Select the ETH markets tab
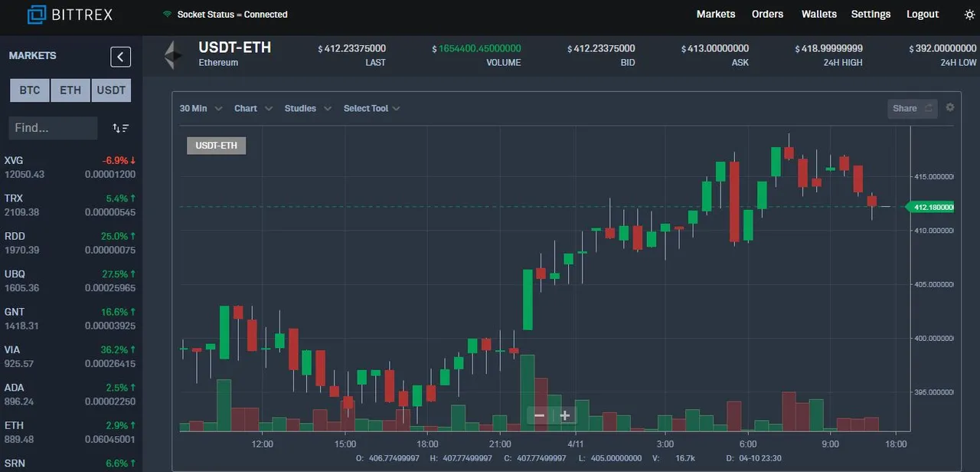Viewport: 980px width, 472px height. point(70,90)
